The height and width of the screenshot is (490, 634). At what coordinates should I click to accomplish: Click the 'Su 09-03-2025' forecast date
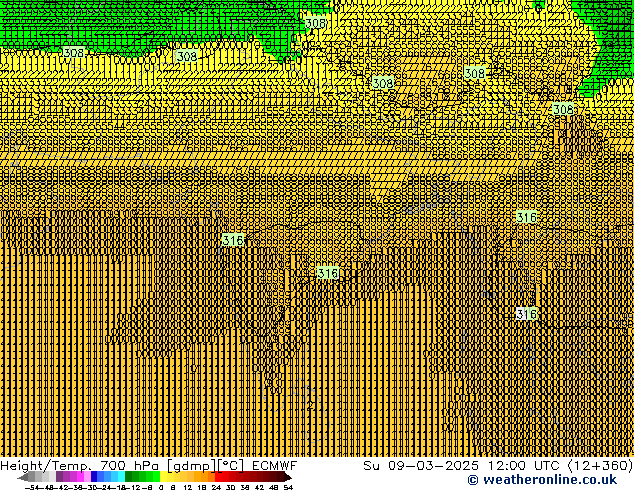click(421, 466)
